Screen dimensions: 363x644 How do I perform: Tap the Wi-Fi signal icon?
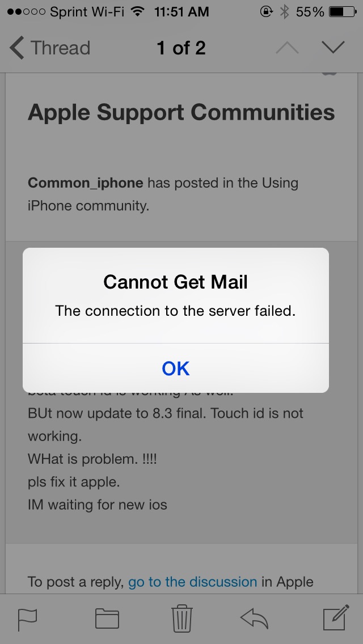click(137, 11)
